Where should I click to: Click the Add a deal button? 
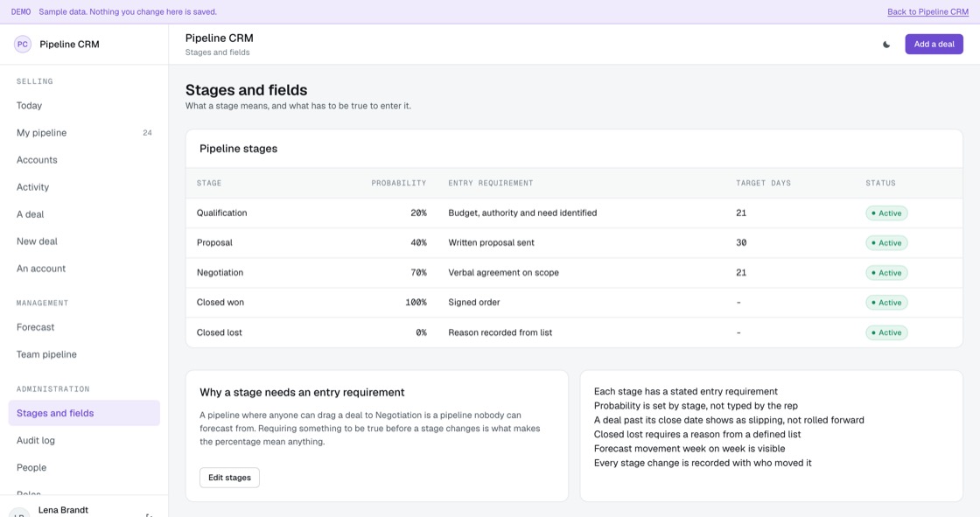click(x=934, y=45)
